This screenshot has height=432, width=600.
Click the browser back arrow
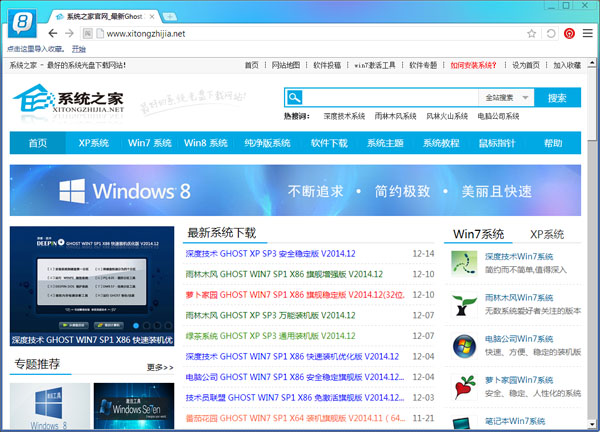pos(53,34)
